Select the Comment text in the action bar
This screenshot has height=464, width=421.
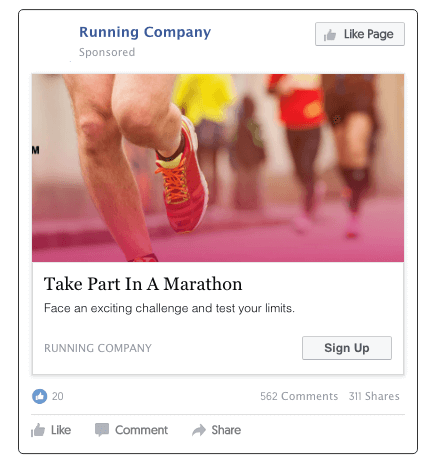click(x=141, y=430)
